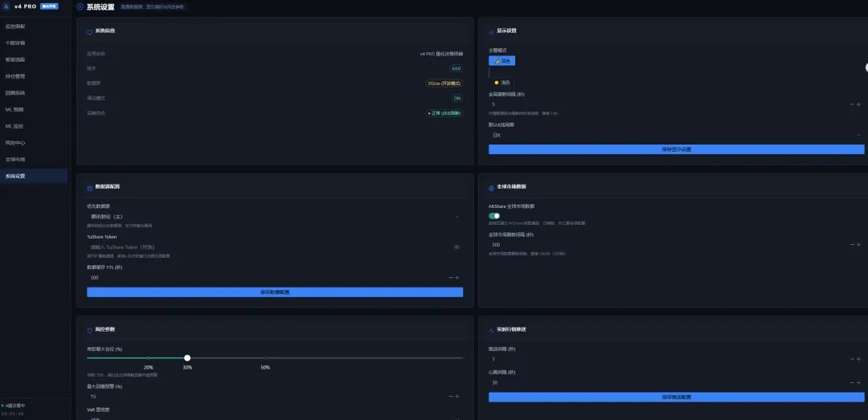
Task: Click the 正常 (点击刷新) status tag
Action: click(x=444, y=113)
